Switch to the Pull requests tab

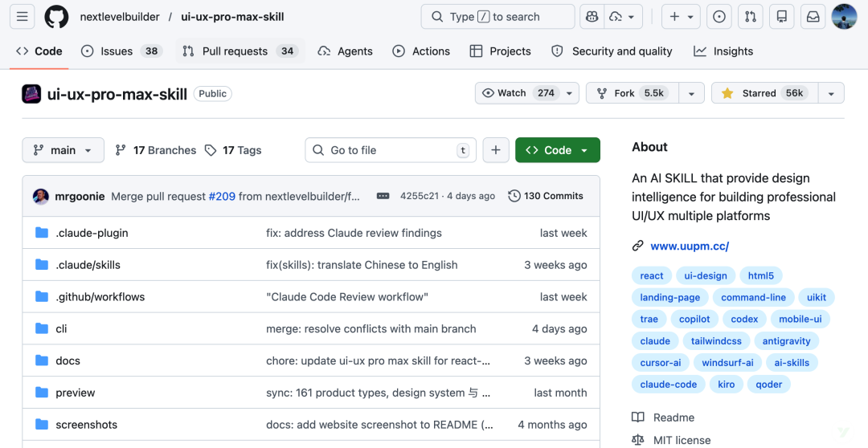[x=240, y=51]
